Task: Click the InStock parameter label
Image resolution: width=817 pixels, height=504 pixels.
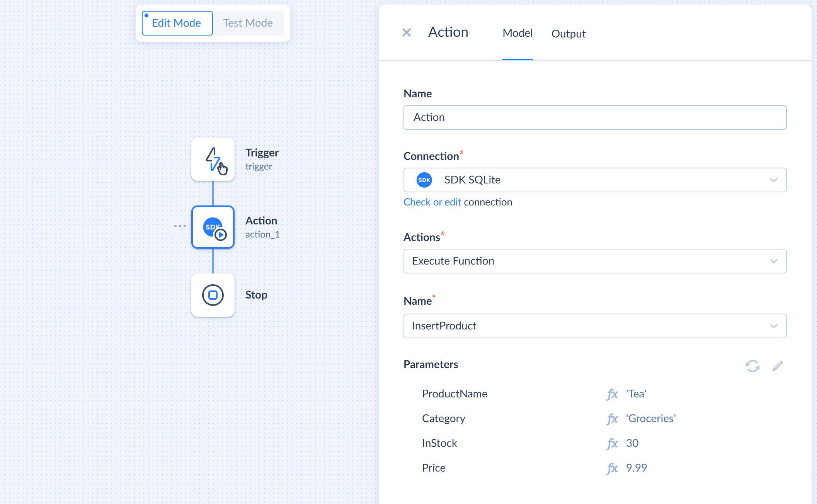Action: pos(439,443)
